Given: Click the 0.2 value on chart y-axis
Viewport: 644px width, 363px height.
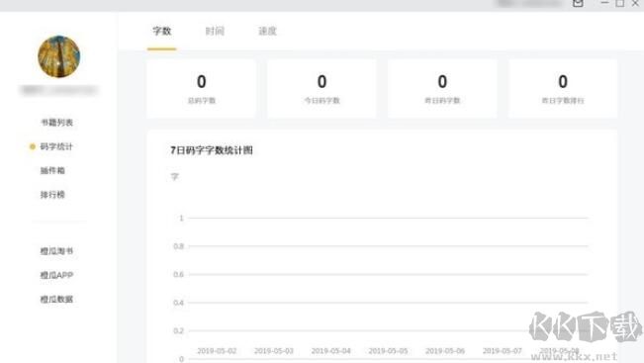Looking at the screenshot, I should point(179,331).
